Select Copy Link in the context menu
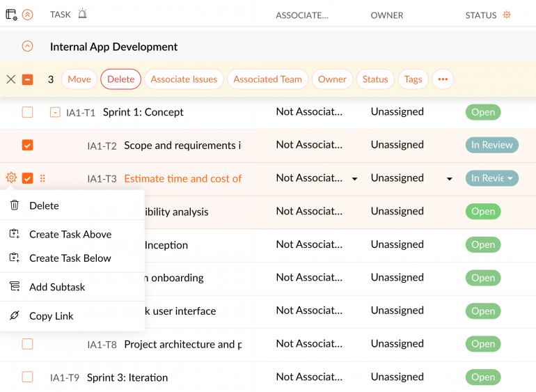This screenshot has width=536, height=392. (51, 316)
